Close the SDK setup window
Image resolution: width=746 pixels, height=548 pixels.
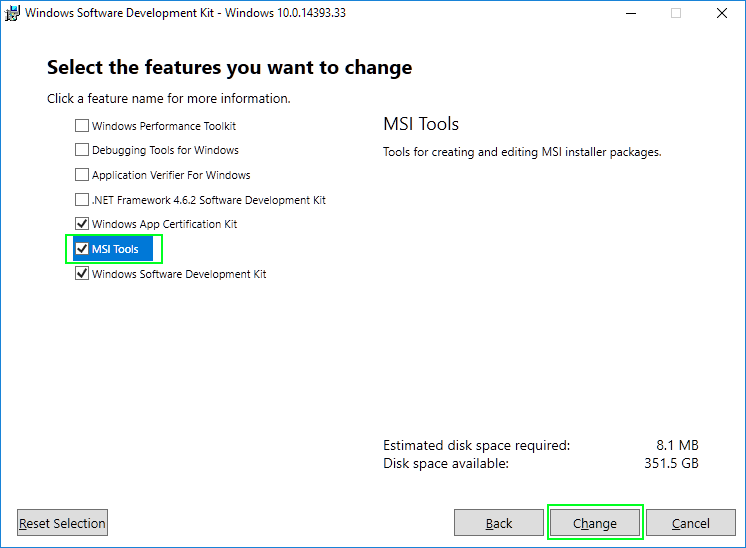click(x=722, y=13)
